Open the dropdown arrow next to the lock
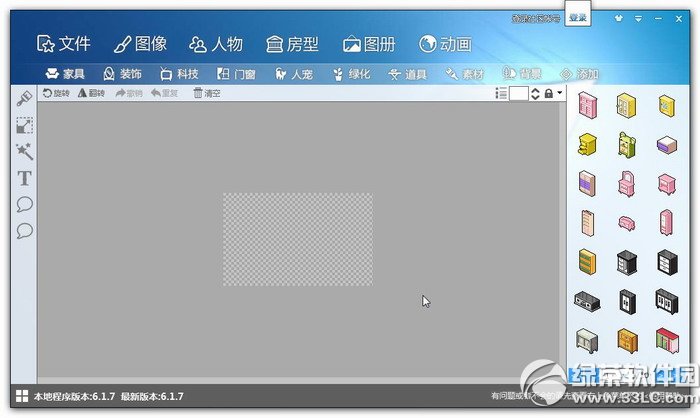Screen dimensions: 700x418 (x=559, y=93)
